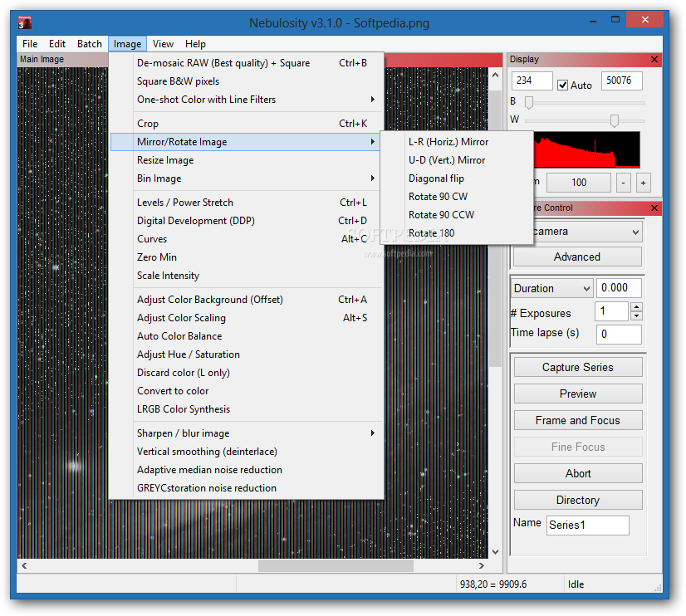
Task: Click the B black level slider handle
Action: [x=529, y=102]
